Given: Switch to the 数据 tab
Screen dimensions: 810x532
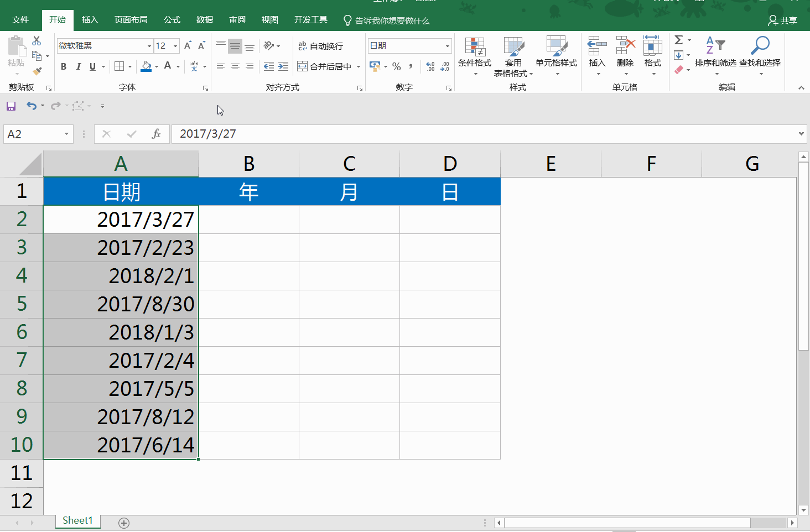Looking at the screenshot, I should click(205, 20).
